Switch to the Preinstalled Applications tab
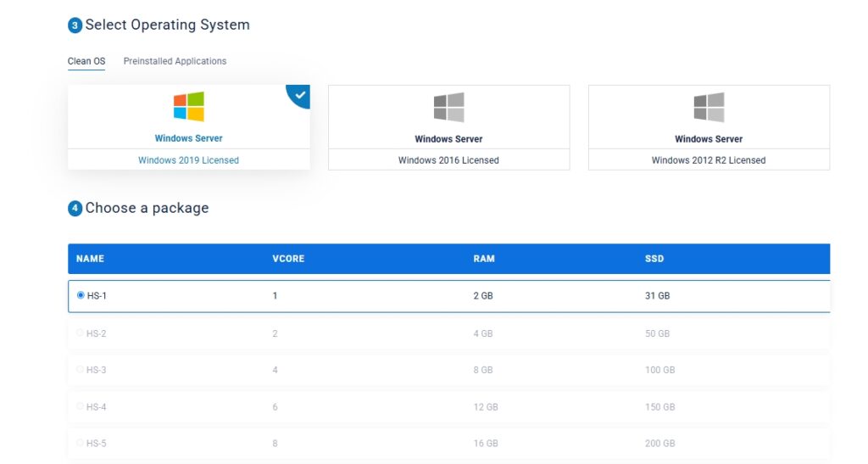Viewport: 868px width, 464px height. (175, 61)
